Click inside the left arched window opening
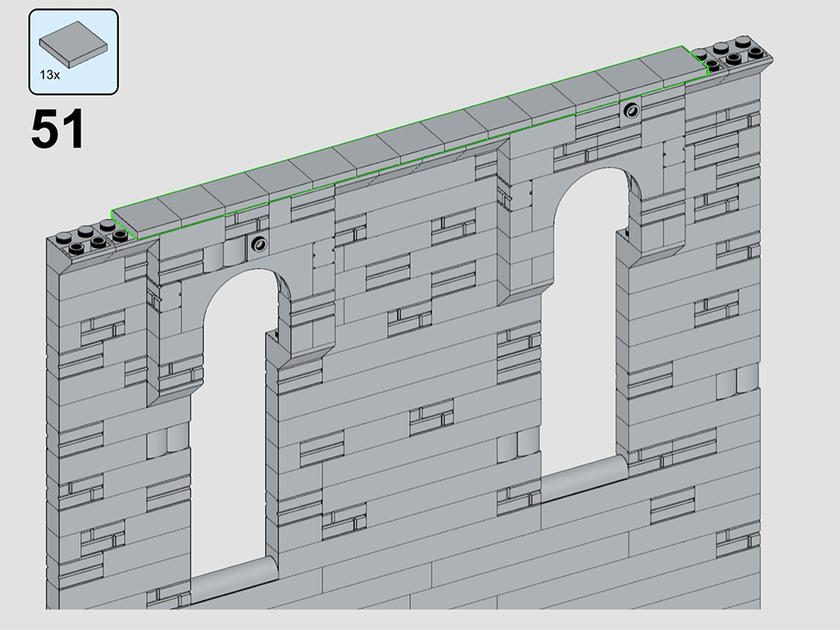 coord(230,427)
